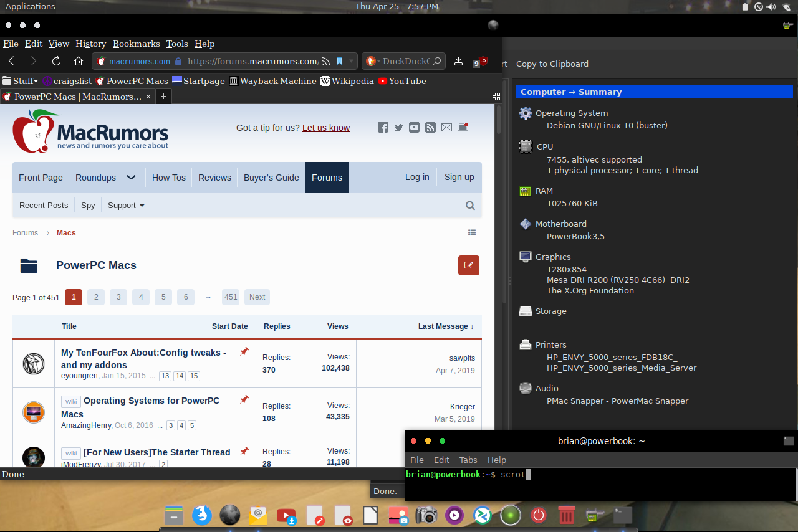Viewport: 798px width, 532px height.
Task: Open the browser Bookmarks menu
Action: pyautogui.click(x=137, y=44)
